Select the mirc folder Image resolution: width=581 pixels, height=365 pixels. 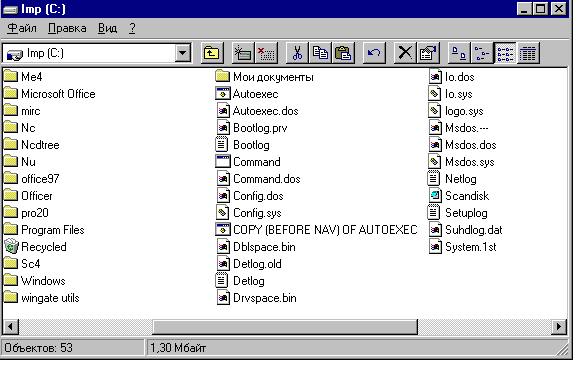click(x=22, y=111)
